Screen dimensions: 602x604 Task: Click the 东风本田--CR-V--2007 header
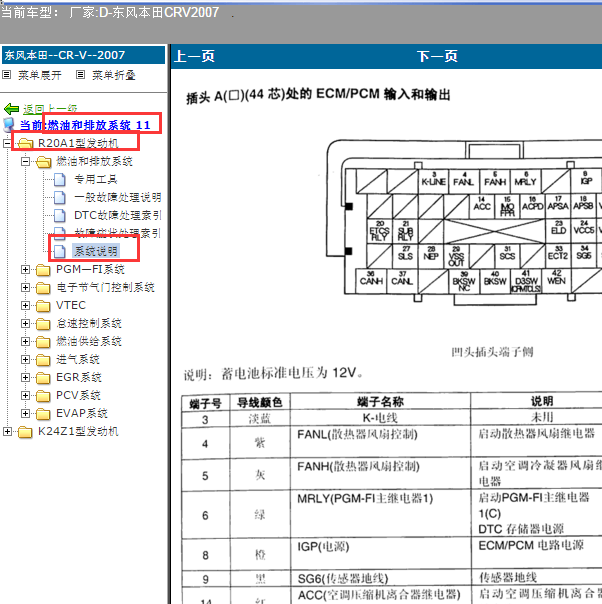[84, 55]
